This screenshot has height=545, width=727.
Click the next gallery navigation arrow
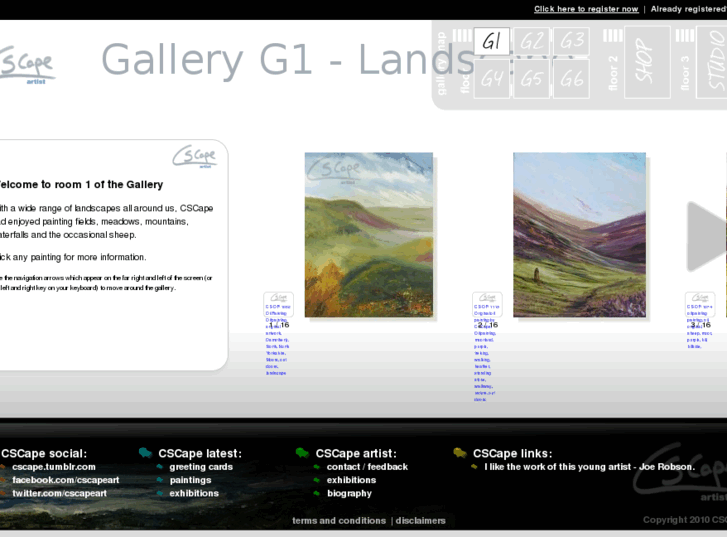706,237
